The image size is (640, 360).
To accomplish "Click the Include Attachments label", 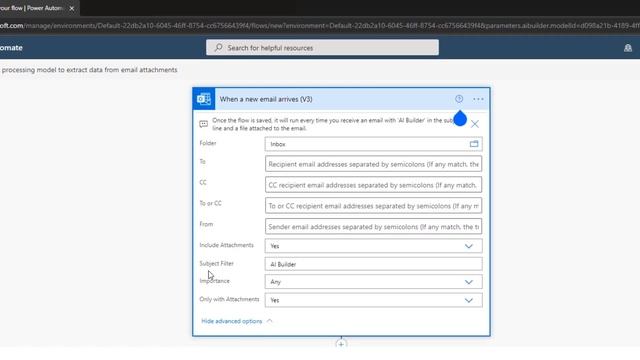I will click(x=226, y=245).
